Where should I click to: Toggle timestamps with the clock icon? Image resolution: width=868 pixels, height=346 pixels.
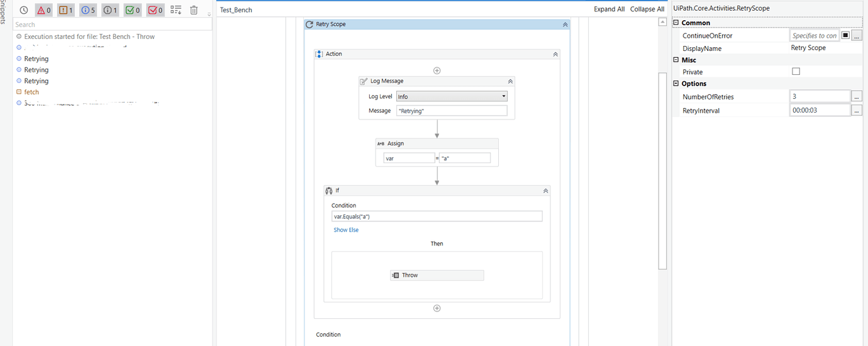(24, 10)
